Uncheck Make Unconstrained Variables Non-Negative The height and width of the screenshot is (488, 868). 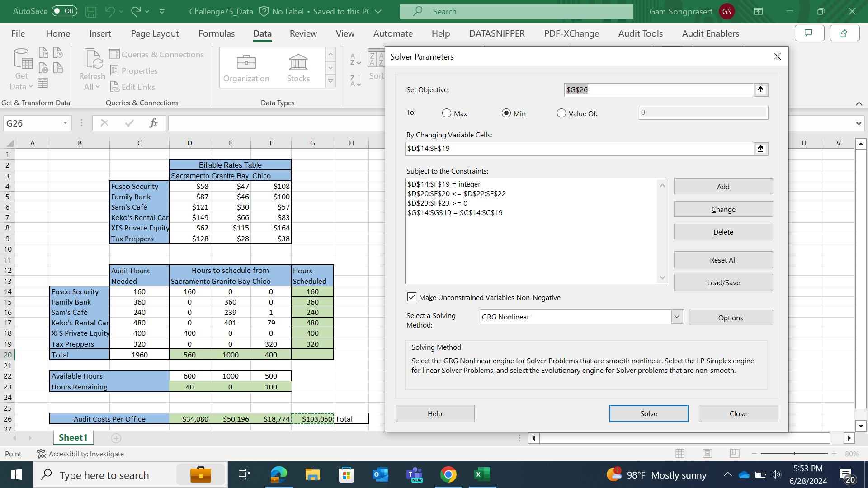tap(411, 297)
